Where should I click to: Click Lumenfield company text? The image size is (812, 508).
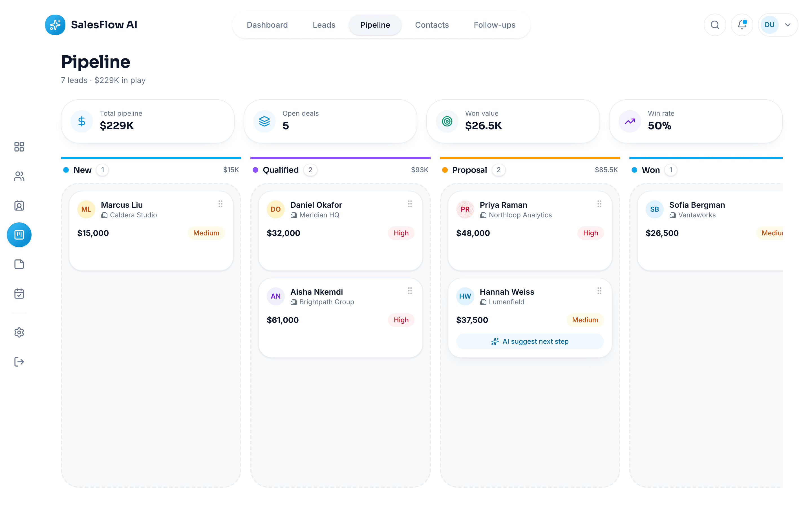coord(506,302)
